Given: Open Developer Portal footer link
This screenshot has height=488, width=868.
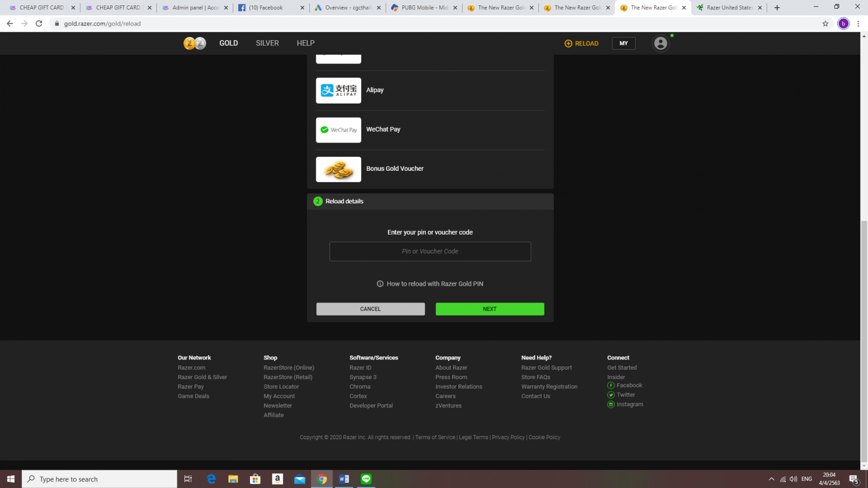Looking at the screenshot, I should tap(371, 406).
